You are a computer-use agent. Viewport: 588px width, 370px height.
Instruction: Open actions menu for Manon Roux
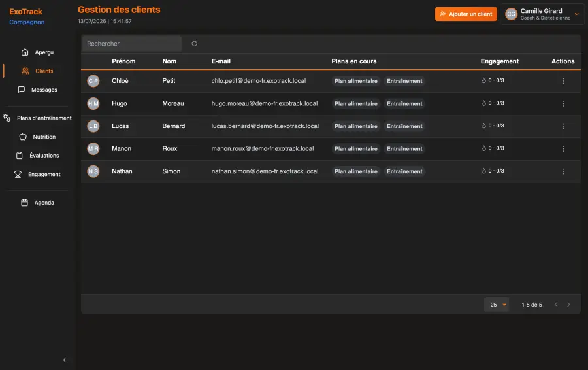[x=563, y=148]
